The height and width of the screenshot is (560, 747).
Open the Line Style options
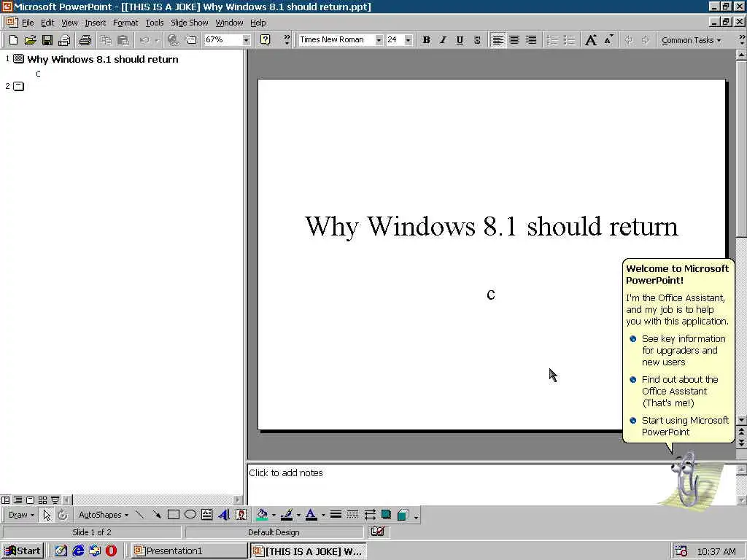[336, 515]
